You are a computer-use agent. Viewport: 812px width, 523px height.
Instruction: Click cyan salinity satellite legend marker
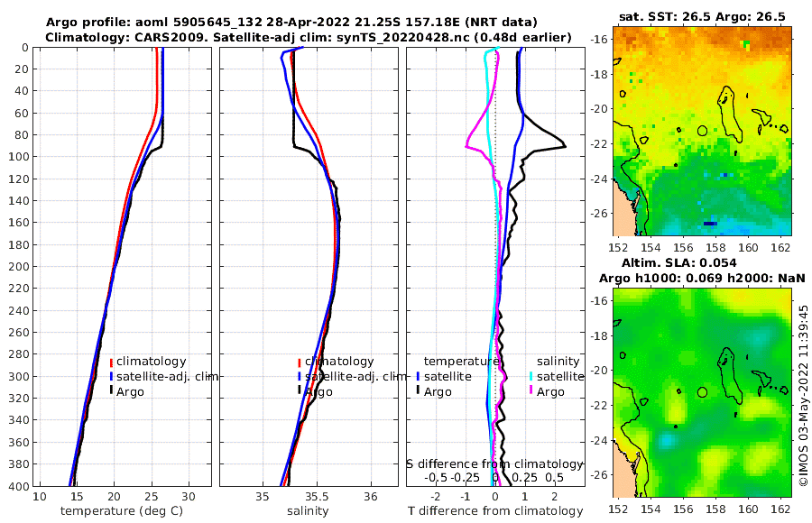(531, 377)
